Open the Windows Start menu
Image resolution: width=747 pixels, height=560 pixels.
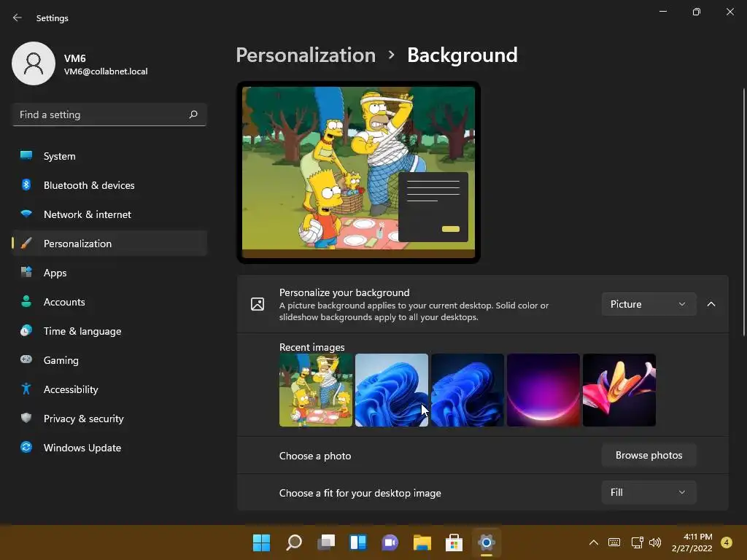tap(261, 542)
